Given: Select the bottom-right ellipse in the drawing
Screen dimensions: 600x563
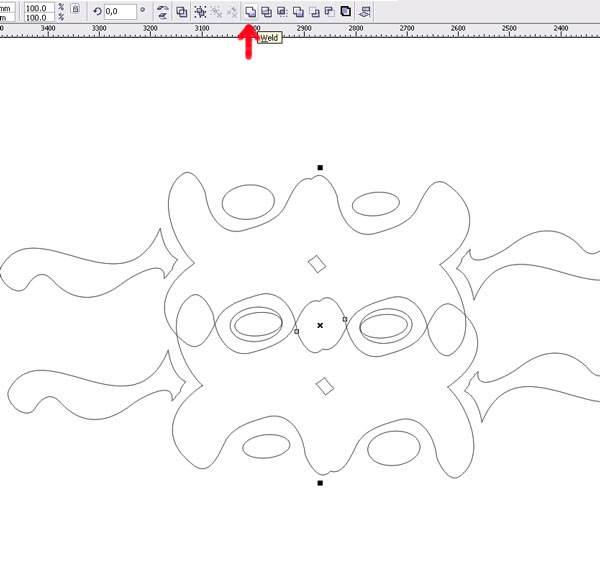Looking at the screenshot, I should [394, 448].
